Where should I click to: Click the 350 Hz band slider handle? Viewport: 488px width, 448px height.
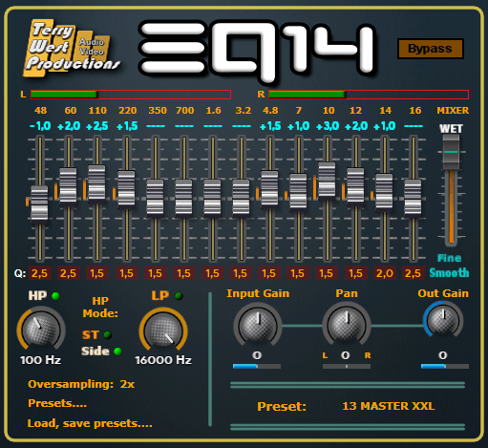155,199
